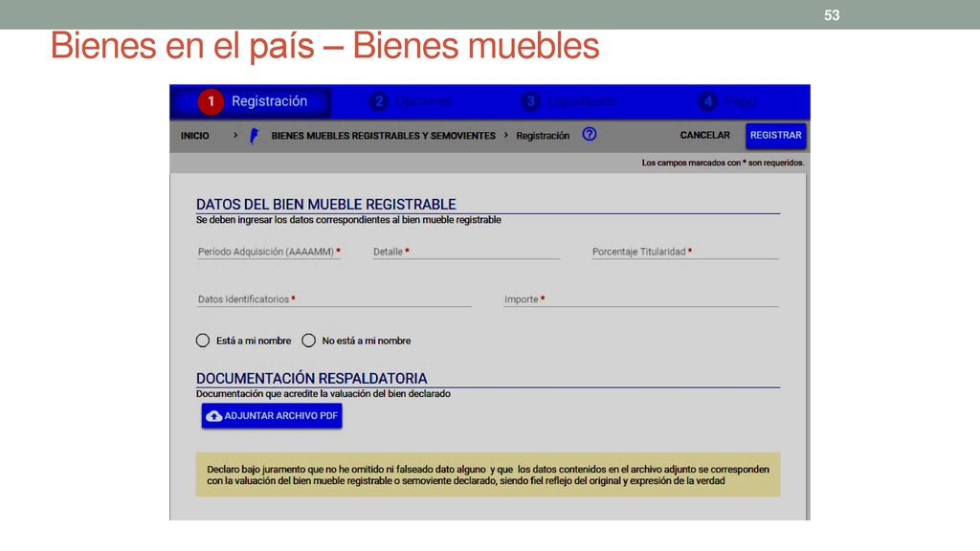Click the 'Los campos marcados con * son requeridos' note
This screenshot has width=980, height=551.
tap(724, 163)
